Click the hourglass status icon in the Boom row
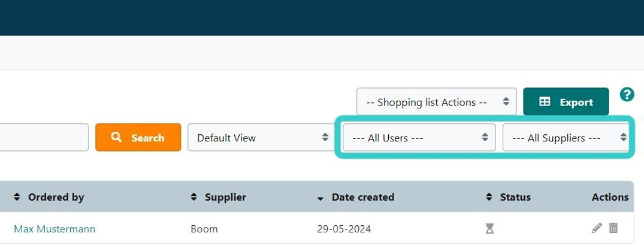Image resolution: width=644 pixels, height=248 pixels. pos(489,229)
